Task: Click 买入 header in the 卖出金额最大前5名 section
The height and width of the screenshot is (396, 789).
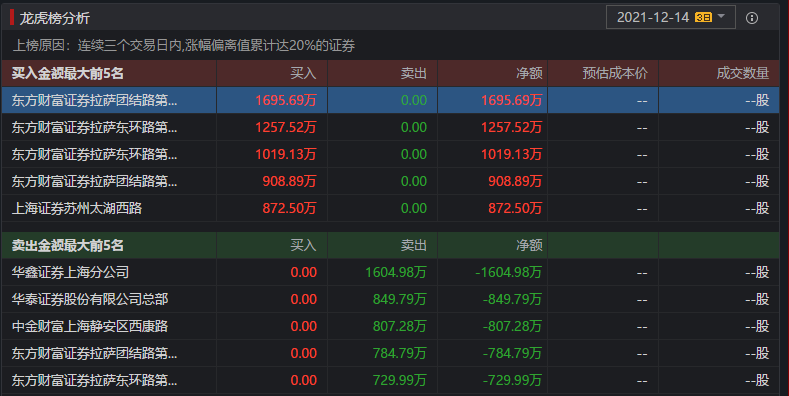Action: tap(303, 246)
